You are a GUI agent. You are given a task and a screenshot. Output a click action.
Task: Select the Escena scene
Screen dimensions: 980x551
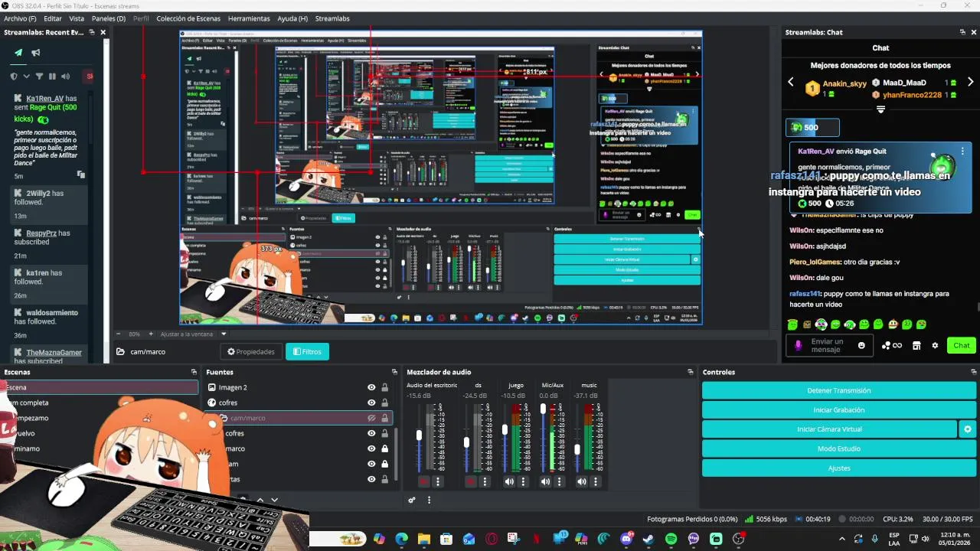(100, 387)
